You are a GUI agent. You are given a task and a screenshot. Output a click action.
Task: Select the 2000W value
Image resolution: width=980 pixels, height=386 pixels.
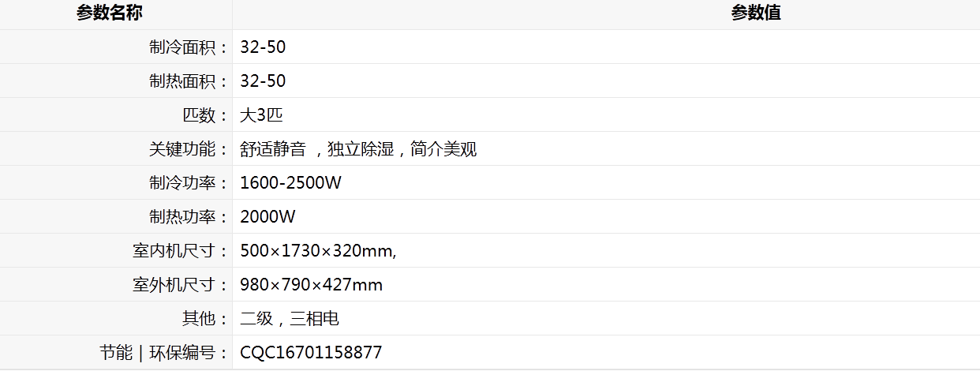pyautogui.click(x=267, y=217)
